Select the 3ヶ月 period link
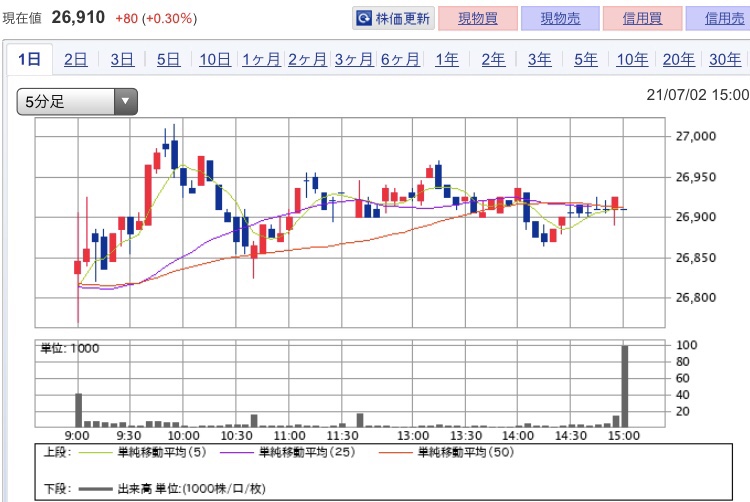 (354, 59)
